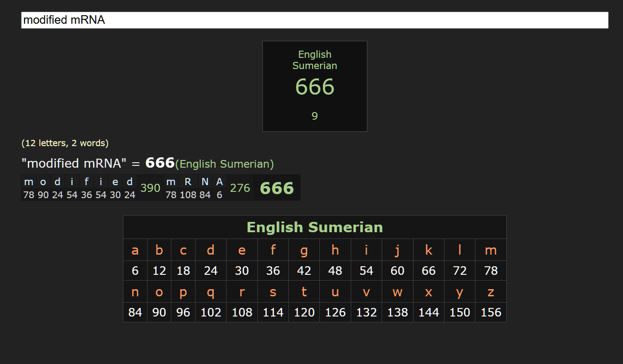Image resolution: width=623 pixels, height=364 pixels.
Task: Click letter "v" in the cipher table
Action: (x=366, y=292)
